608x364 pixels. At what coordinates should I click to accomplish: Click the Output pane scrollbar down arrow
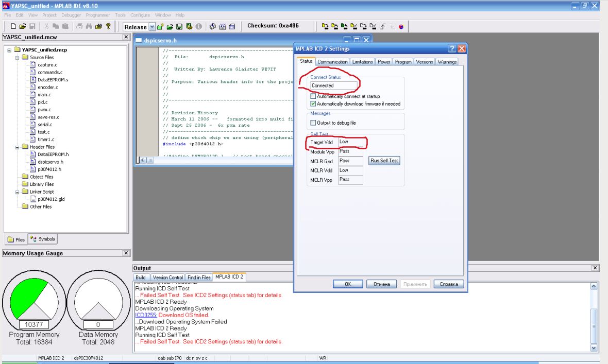(x=594, y=348)
